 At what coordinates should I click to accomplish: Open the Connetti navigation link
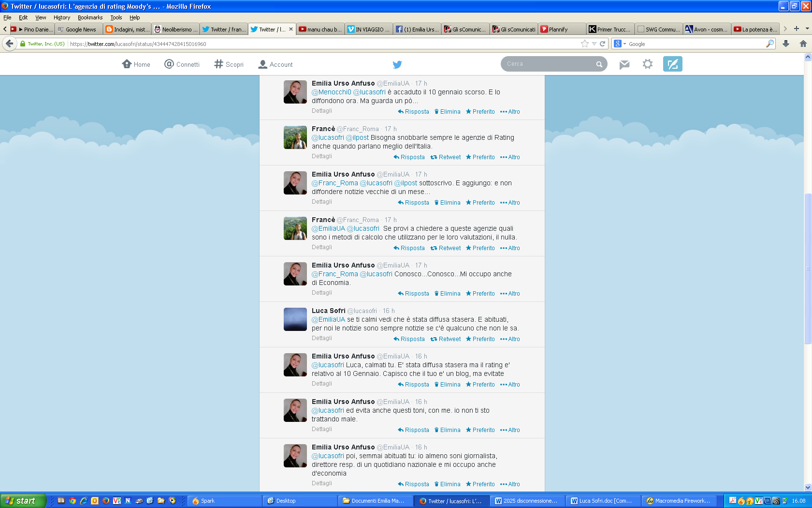click(x=182, y=64)
